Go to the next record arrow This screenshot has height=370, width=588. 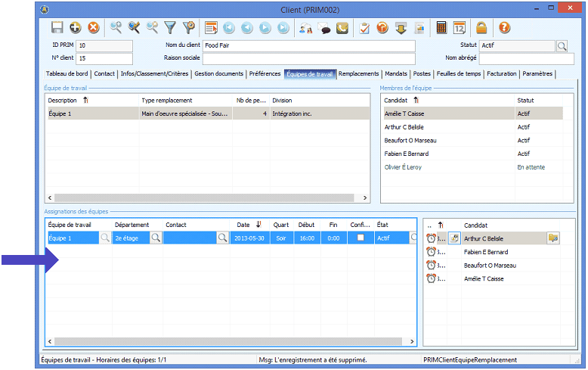click(x=265, y=28)
